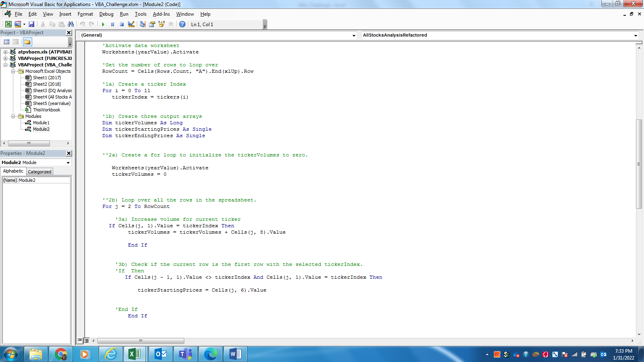Click the View Microsoft Excel icon
The image size is (644, 362).
[x=8, y=24]
